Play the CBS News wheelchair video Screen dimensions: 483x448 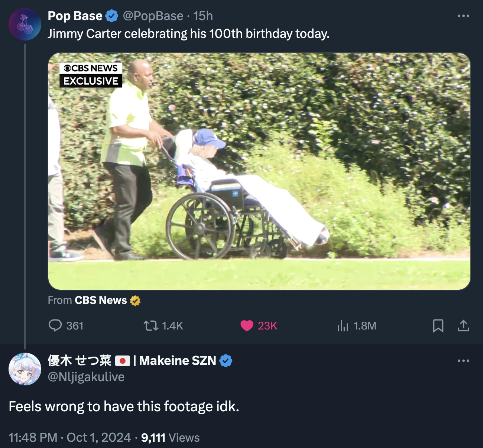pyautogui.click(x=259, y=171)
